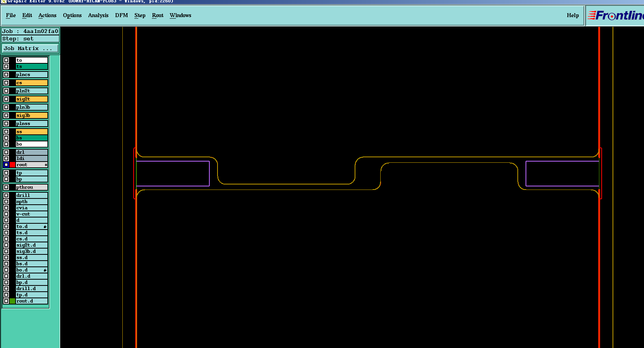Select the cs.d layer name
The width and height of the screenshot is (644, 348).
pos(32,239)
